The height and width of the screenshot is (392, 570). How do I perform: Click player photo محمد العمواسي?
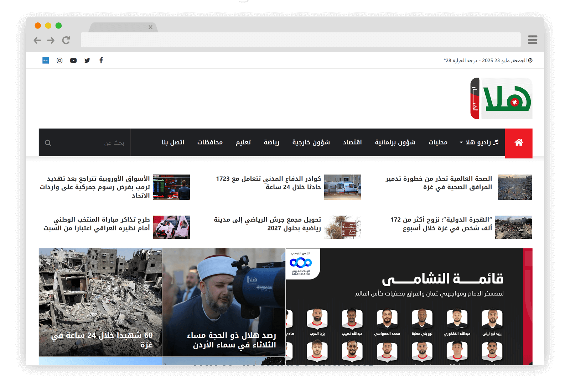pos(387,319)
